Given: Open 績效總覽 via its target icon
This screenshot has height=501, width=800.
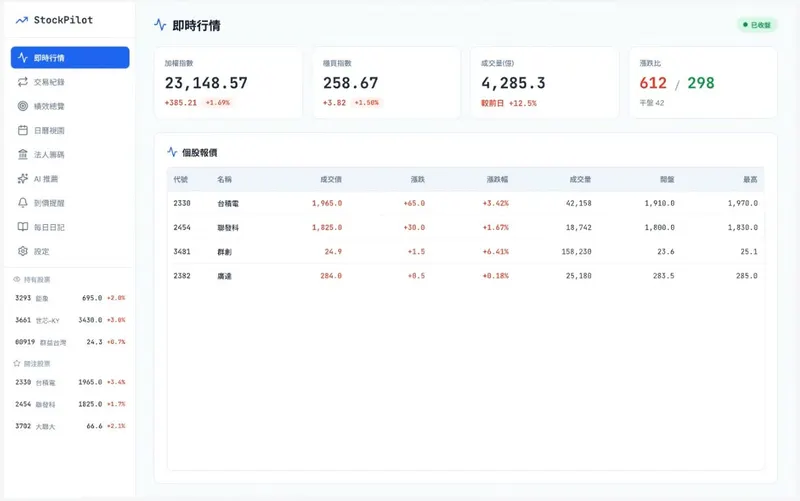Looking at the screenshot, I should (x=22, y=106).
